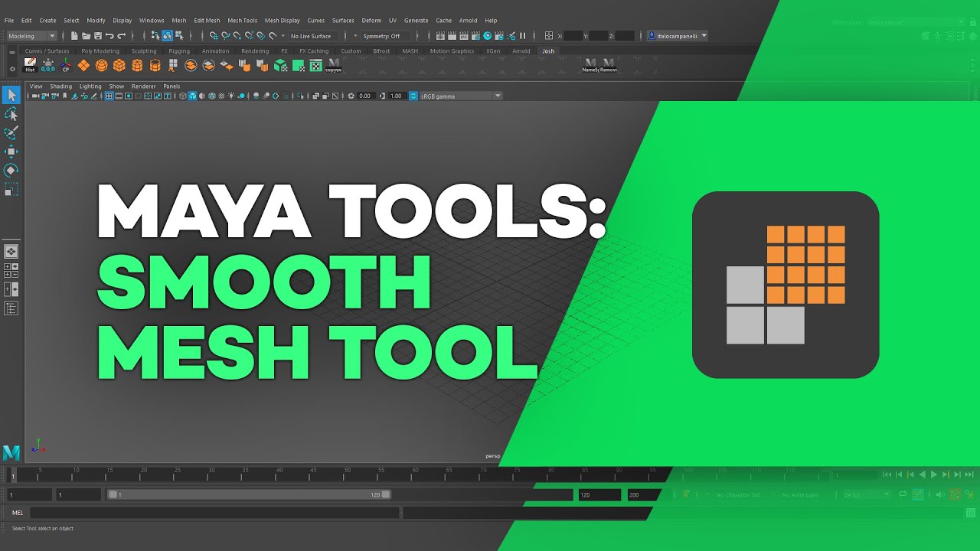Open the Deform menu
Screen dimensions: 980x551
[371, 21]
